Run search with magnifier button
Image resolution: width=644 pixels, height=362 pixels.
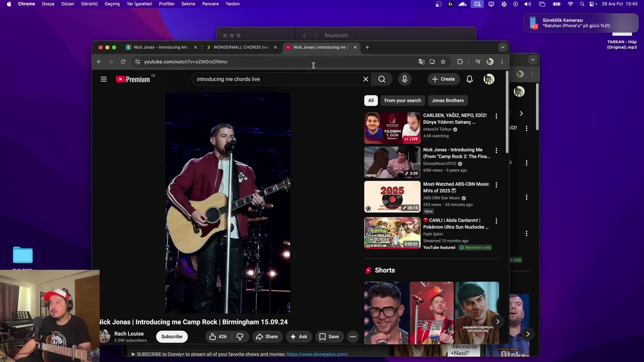tap(382, 79)
